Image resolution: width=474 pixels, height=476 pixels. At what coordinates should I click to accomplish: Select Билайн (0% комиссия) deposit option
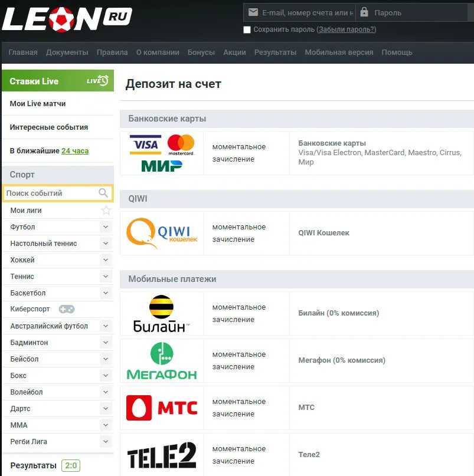tap(297, 314)
